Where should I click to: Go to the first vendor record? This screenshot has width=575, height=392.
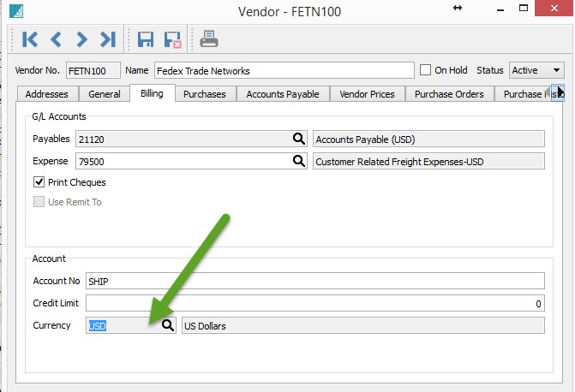[x=30, y=39]
